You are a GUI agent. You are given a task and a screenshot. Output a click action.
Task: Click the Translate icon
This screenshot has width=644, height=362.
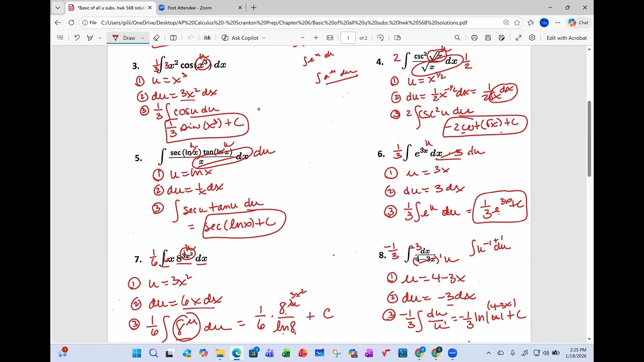[207, 38]
